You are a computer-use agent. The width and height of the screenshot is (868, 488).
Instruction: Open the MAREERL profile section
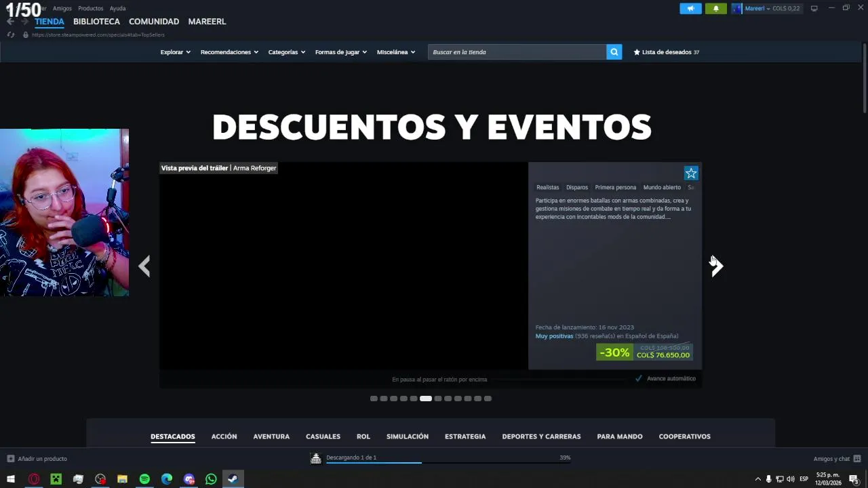(207, 22)
